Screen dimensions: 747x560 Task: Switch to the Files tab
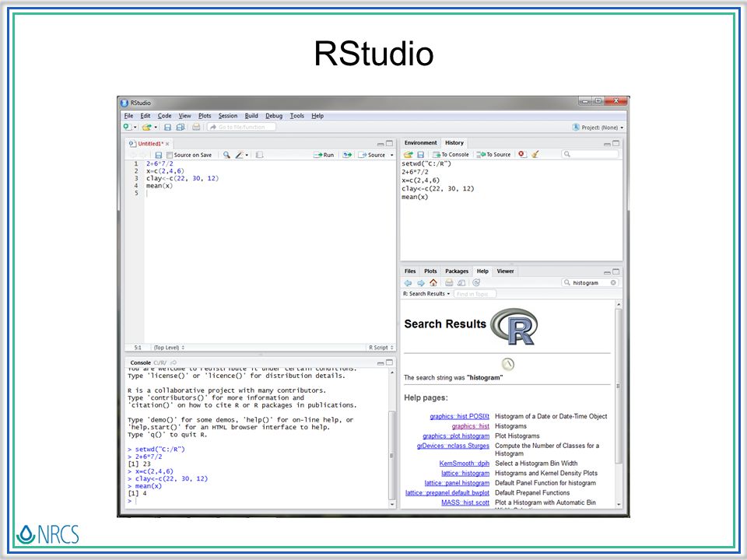tap(410, 271)
